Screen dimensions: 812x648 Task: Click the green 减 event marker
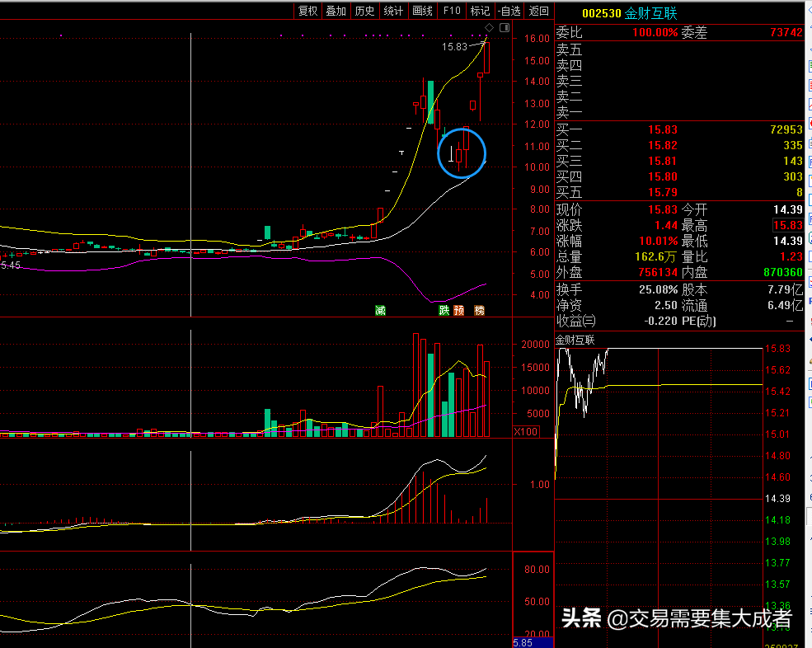(x=380, y=311)
